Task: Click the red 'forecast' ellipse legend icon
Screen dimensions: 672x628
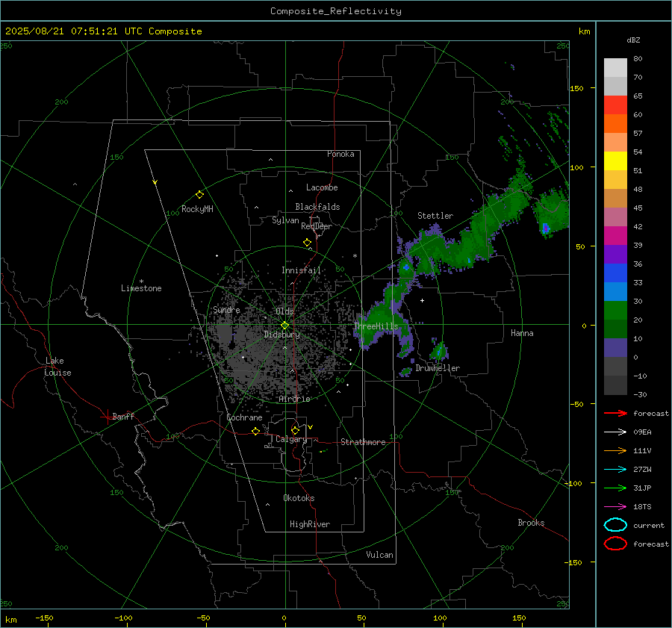Action: (x=615, y=544)
